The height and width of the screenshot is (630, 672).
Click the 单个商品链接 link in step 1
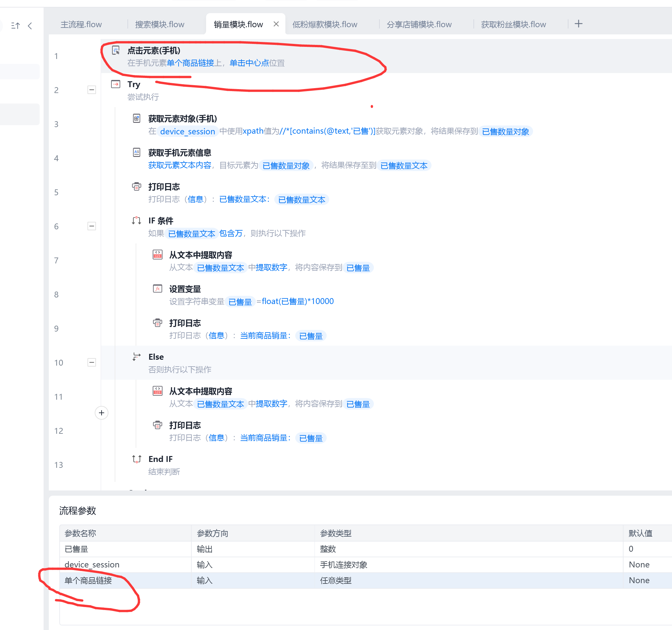pos(190,63)
